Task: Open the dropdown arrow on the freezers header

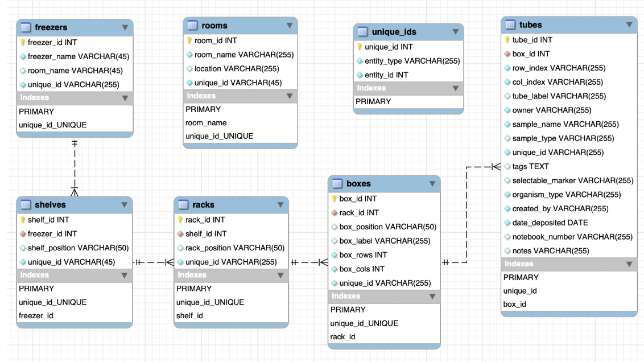Action: [126, 27]
